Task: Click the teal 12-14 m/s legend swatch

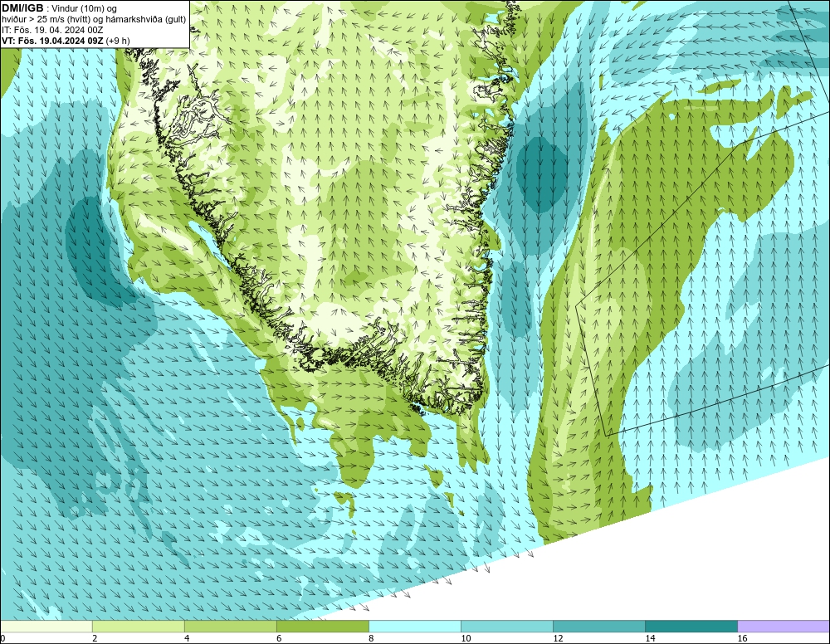Action: 599,627
